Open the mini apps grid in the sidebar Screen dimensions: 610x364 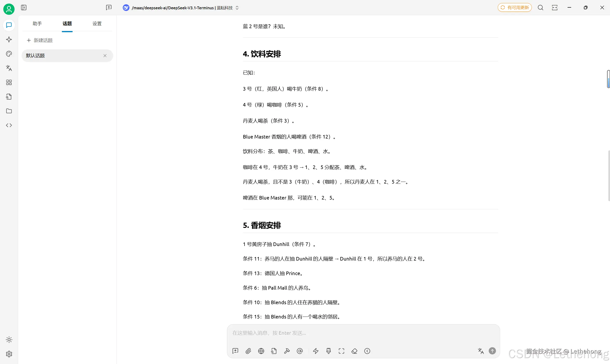click(x=9, y=82)
